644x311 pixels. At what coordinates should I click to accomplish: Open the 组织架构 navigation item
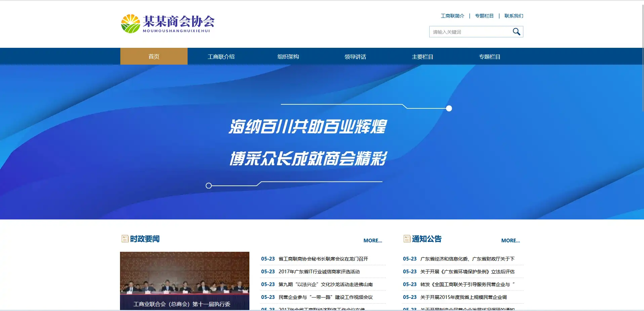(x=288, y=57)
